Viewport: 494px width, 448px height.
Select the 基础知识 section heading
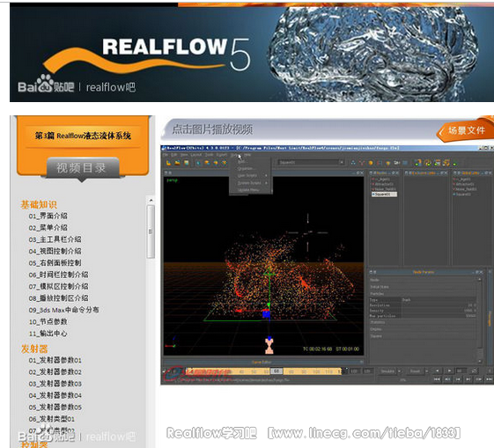click(39, 205)
